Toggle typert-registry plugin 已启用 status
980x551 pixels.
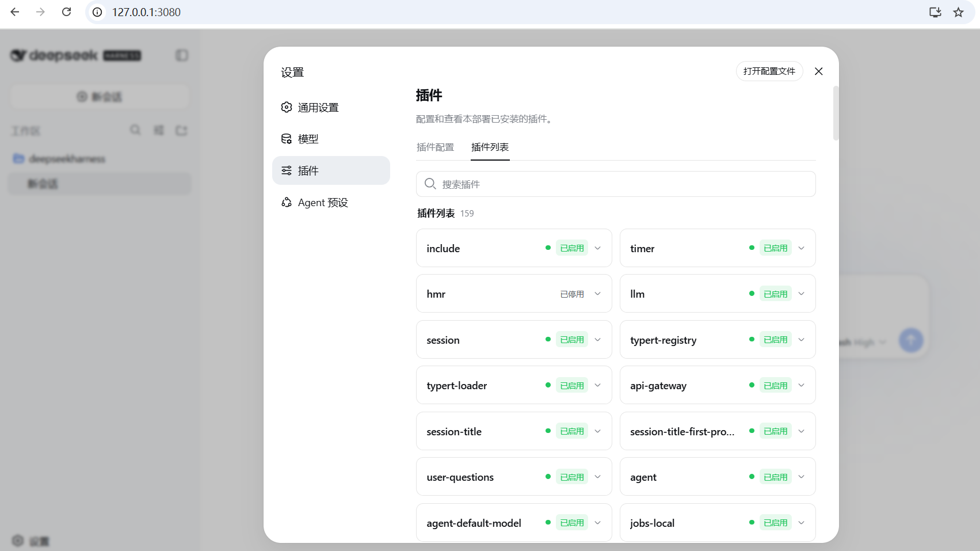775,340
